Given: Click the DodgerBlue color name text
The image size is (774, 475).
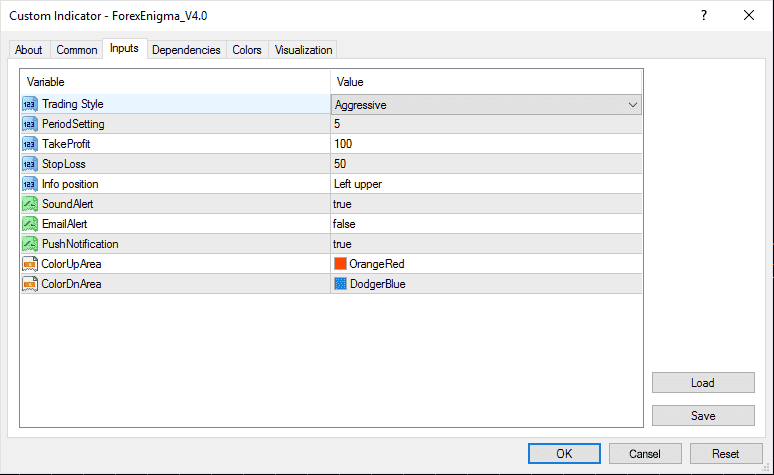Looking at the screenshot, I should point(378,284).
